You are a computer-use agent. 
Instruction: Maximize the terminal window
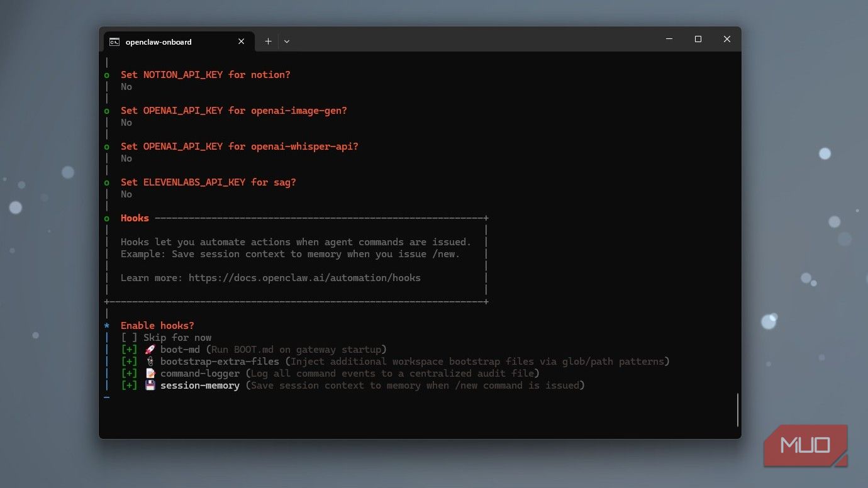tap(698, 39)
